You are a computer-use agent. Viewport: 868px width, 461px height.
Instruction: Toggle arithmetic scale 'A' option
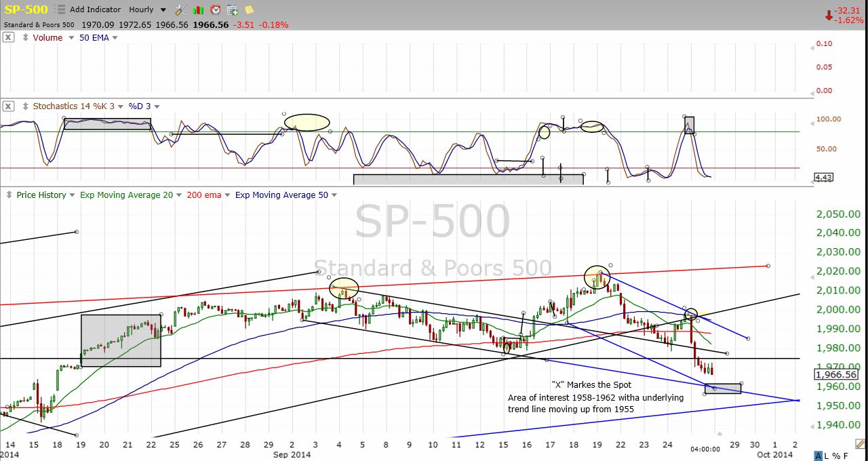819,456
